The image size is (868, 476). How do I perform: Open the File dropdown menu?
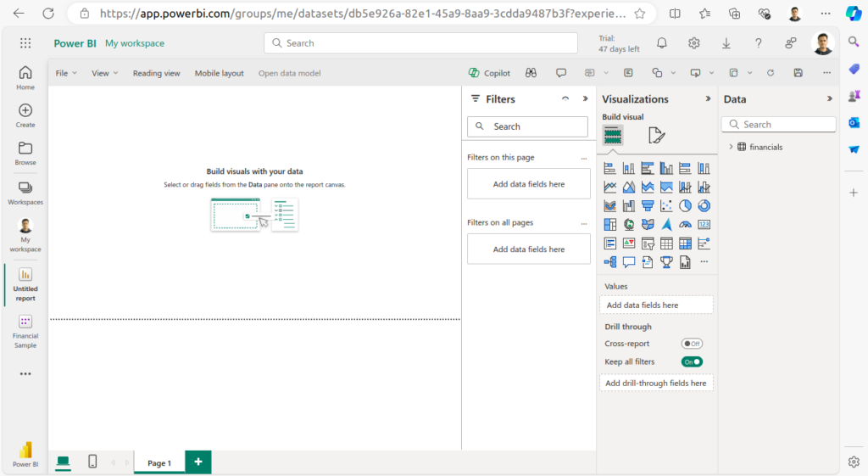coord(66,73)
